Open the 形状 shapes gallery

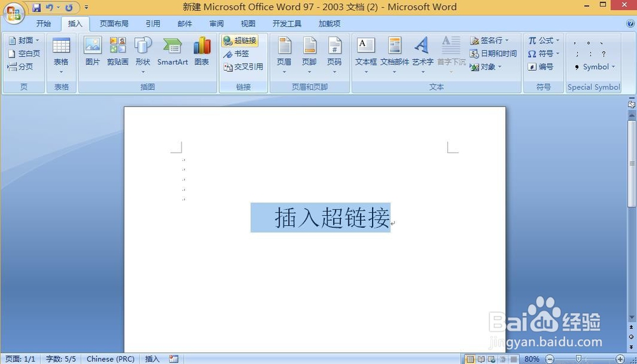coord(143,55)
